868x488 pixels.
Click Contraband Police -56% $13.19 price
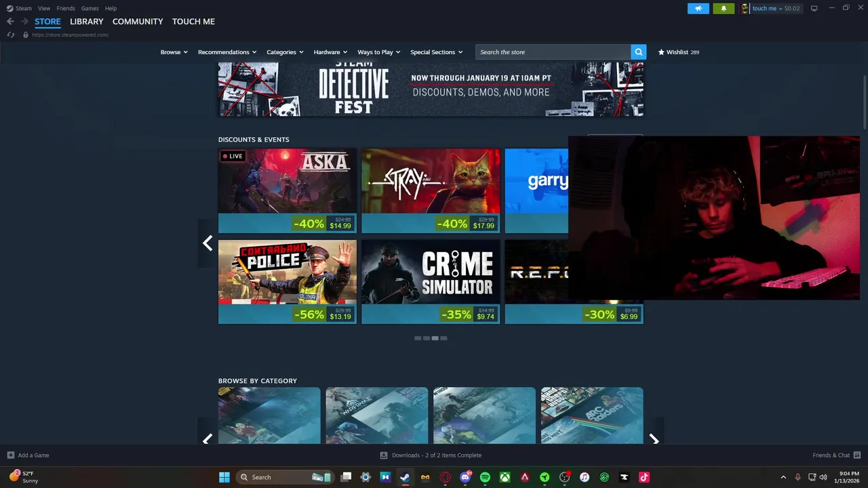[x=323, y=314]
